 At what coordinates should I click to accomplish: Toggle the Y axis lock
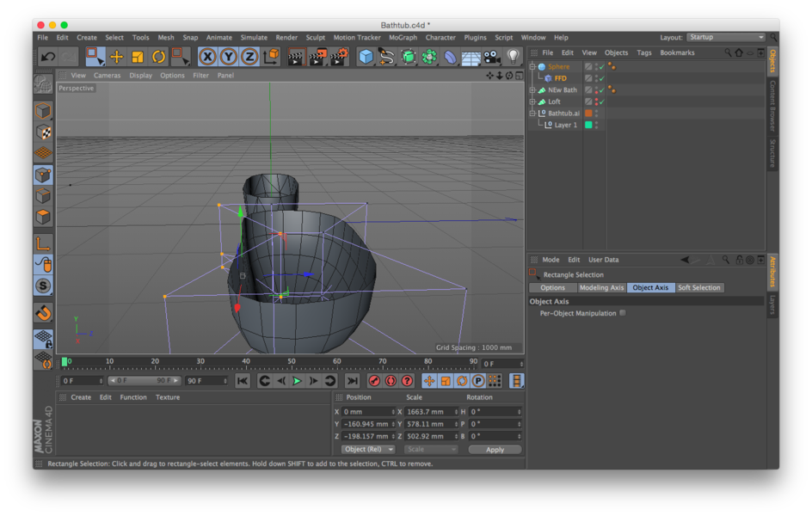[229, 57]
